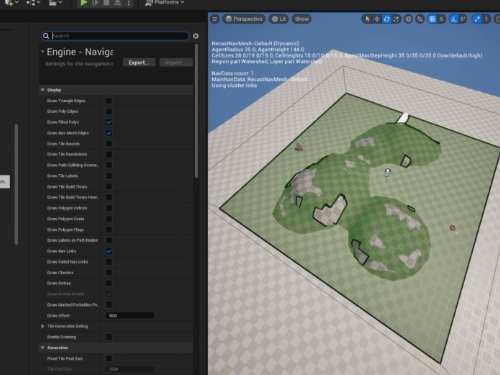Screen dimensions: 500x375
Task: Collapse the Engine - Navigation Mesh header arrow
Action: pos(43,52)
